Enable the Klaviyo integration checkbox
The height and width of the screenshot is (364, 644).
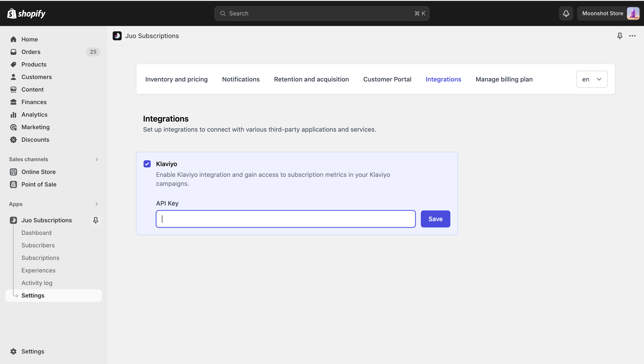tap(147, 164)
